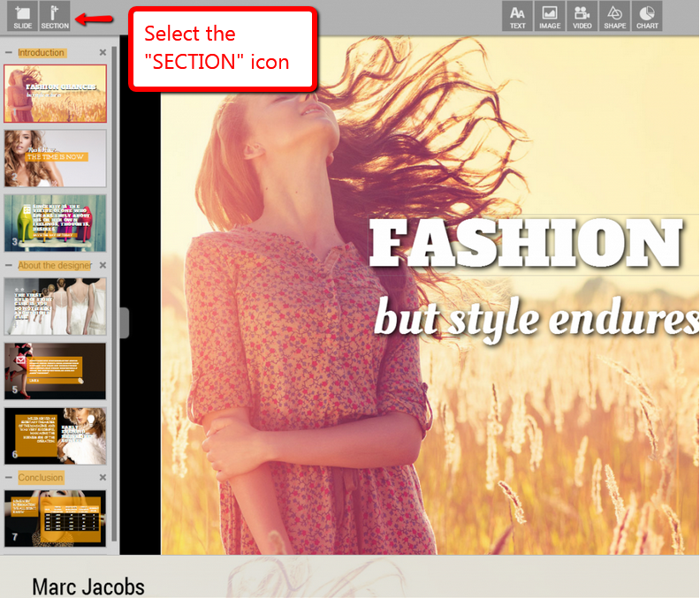Remove the Conclusion section via X
Viewport: 700px width, 598px height.
103,478
